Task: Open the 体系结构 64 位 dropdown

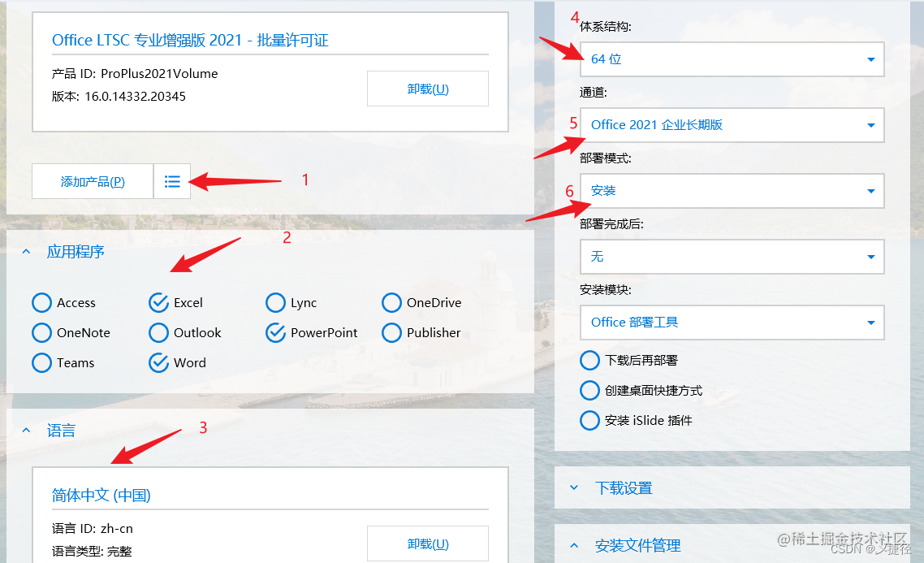Action: pos(732,59)
